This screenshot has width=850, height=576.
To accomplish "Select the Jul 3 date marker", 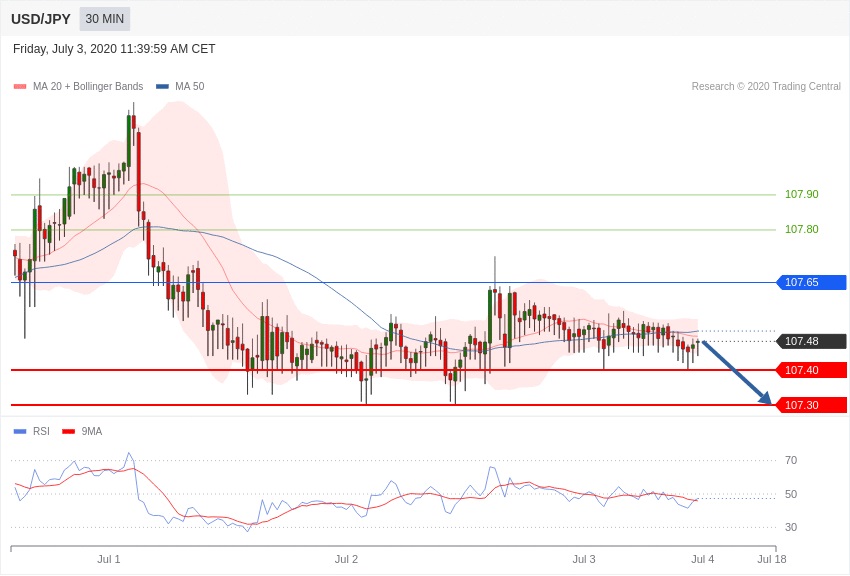I will (584, 559).
